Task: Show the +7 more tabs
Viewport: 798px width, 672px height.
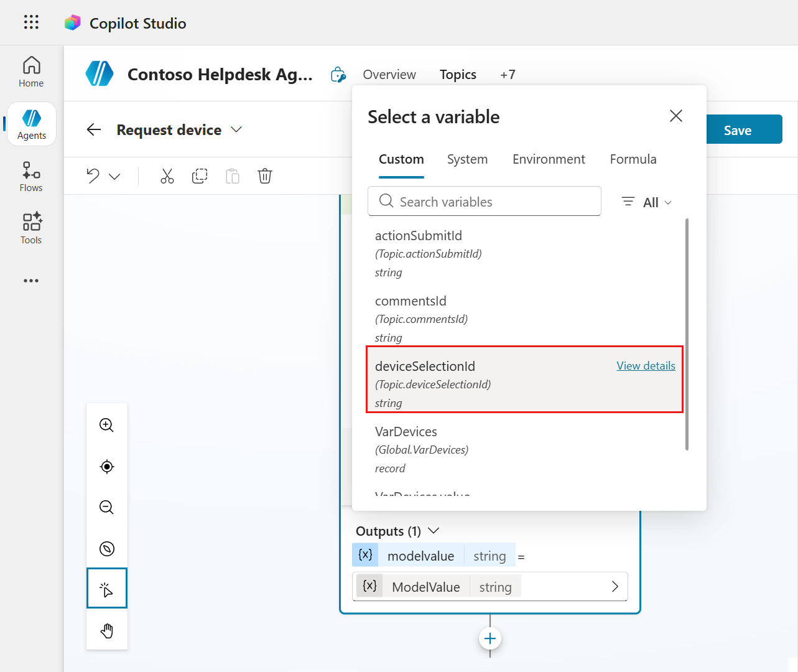Action: click(x=508, y=75)
